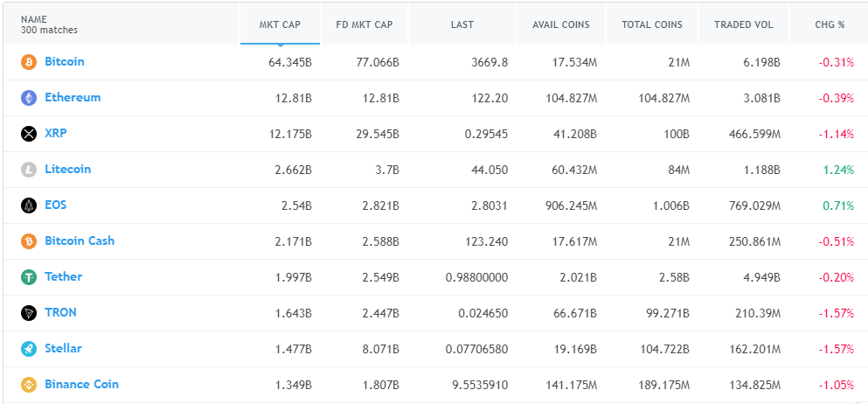Open the Ethereum link
The width and height of the screenshot is (868, 404).
tap(73, 97)
